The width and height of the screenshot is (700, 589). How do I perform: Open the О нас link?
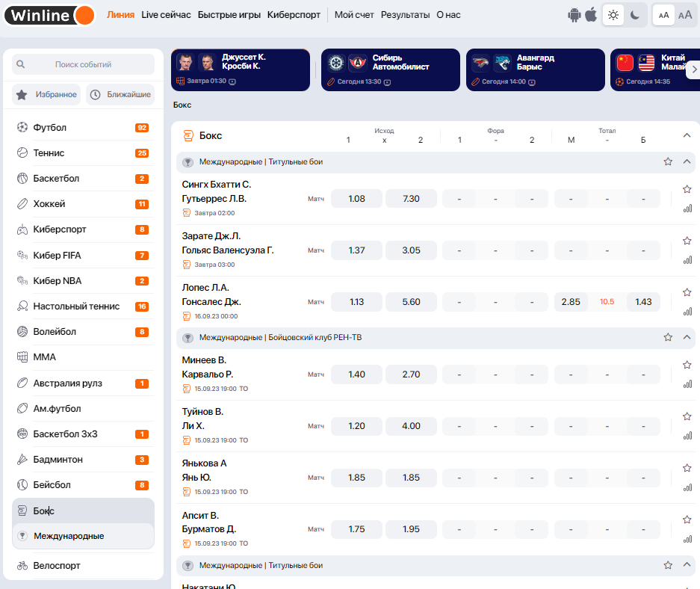[448, 15]
